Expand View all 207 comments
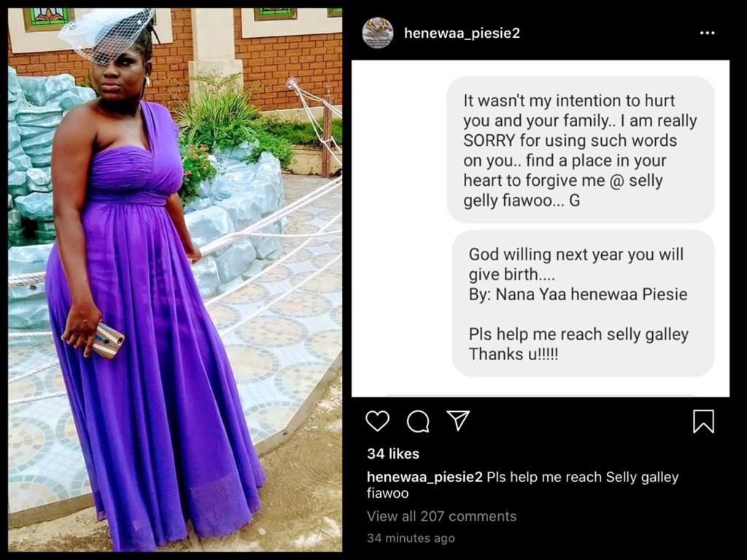This screenshot has width=747, height=560. [441, 516]
